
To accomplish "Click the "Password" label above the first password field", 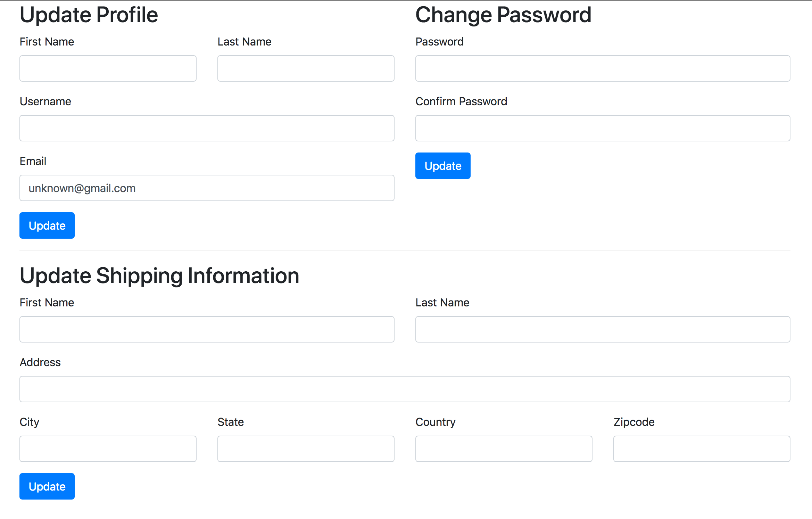I will [x=440, y=42].
